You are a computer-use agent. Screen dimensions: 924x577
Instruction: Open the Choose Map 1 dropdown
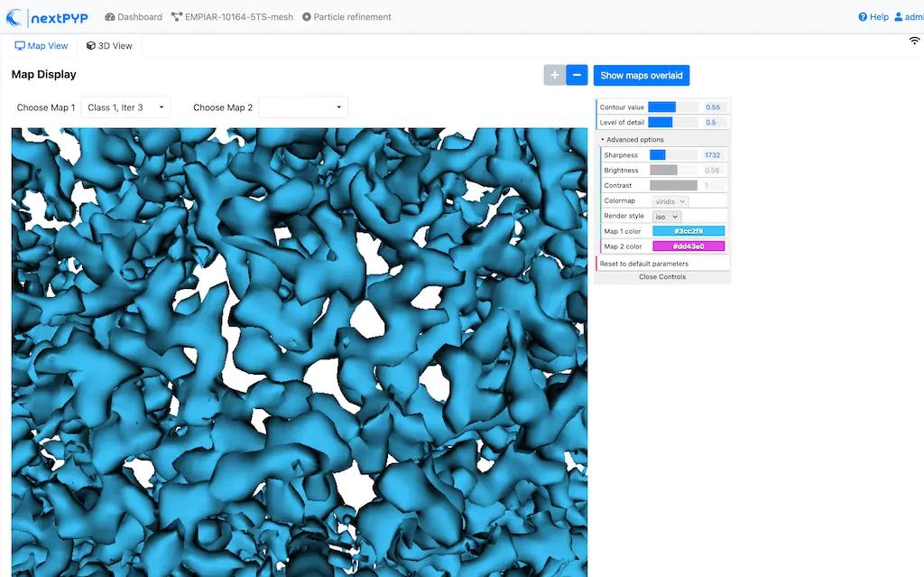point(126,107)
